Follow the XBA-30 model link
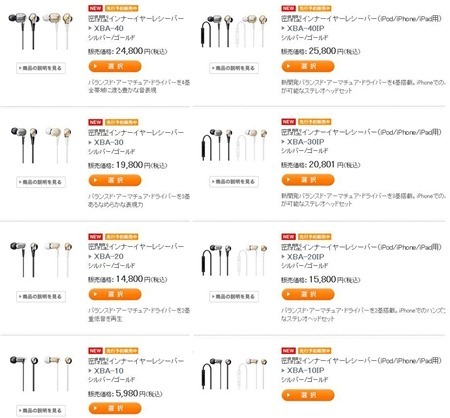450x418 pixels. [x=108, y=142]
